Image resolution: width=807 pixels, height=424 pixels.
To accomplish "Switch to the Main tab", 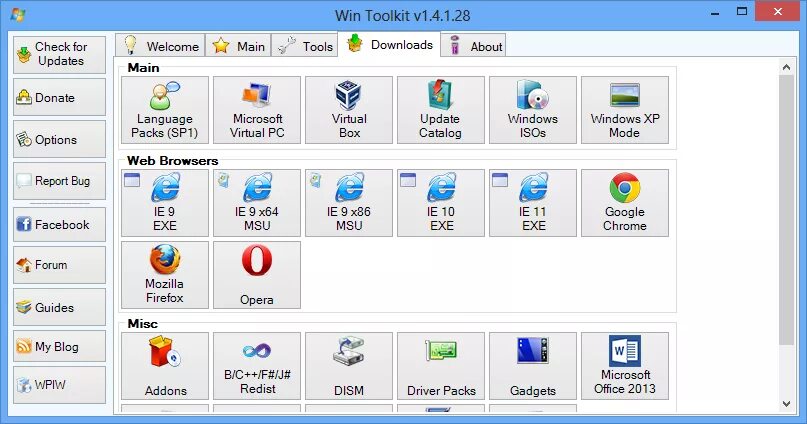I will pyautogui.click(x=238, y=46).
